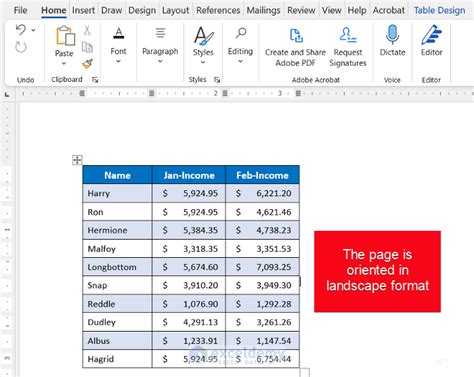Click the Redo icon

click(21, 47)
